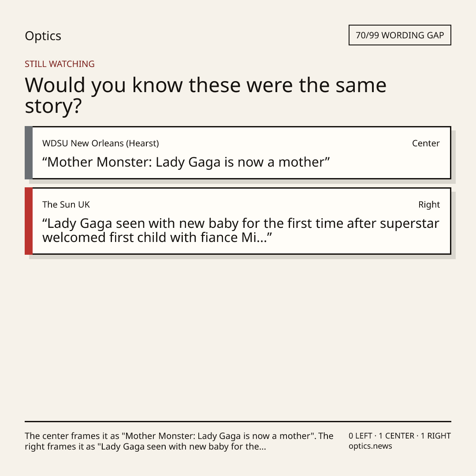Click the Center bias label
Viewport: 476px width, 476px height.
(x=426, y=143)
